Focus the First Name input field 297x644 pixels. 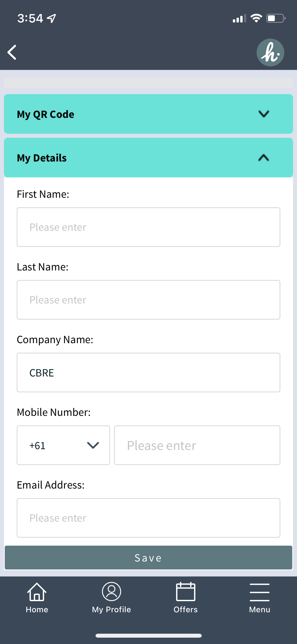148,227
